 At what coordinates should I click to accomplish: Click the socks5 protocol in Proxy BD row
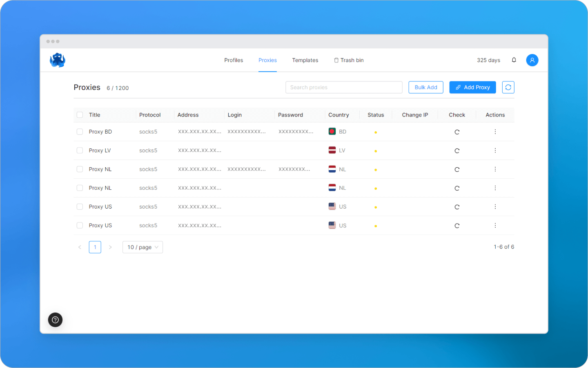[148, 132]
